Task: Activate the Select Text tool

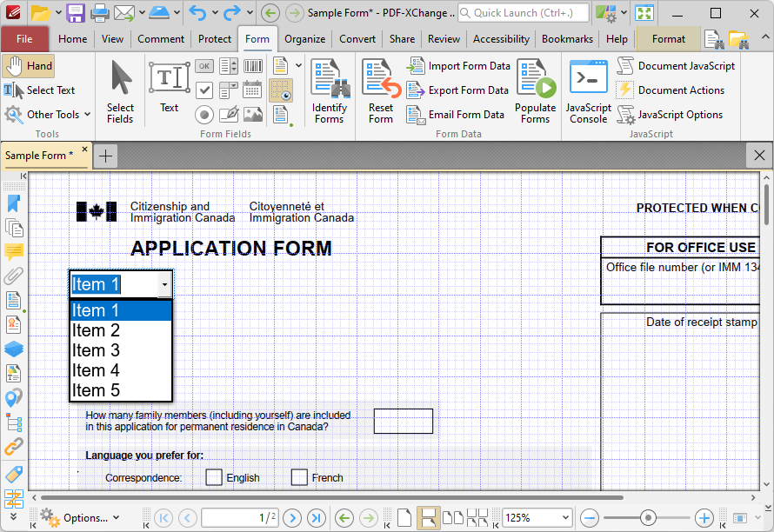Action: point(39,90)
